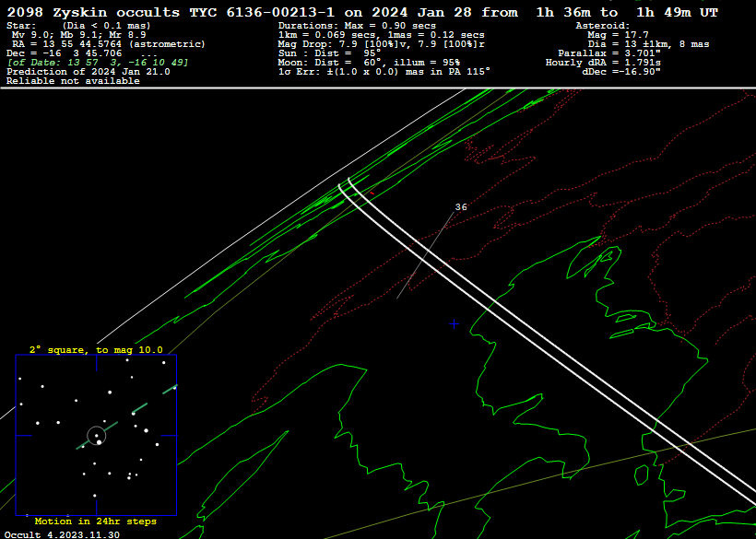This screenshot has width=756, height=539.
Task: Click asteroid 'Mag = 17.7' value
Action: [x=618, y=35]
